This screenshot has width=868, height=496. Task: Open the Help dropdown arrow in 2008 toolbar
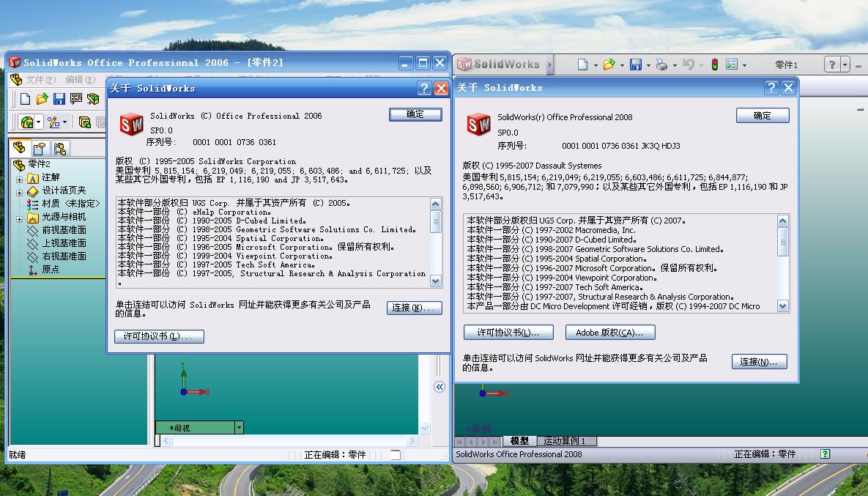845,64
